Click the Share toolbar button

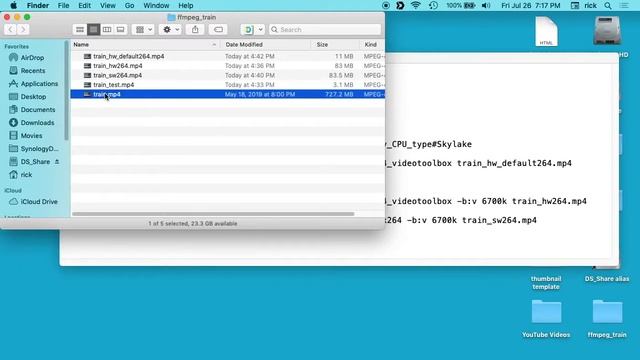195,29
